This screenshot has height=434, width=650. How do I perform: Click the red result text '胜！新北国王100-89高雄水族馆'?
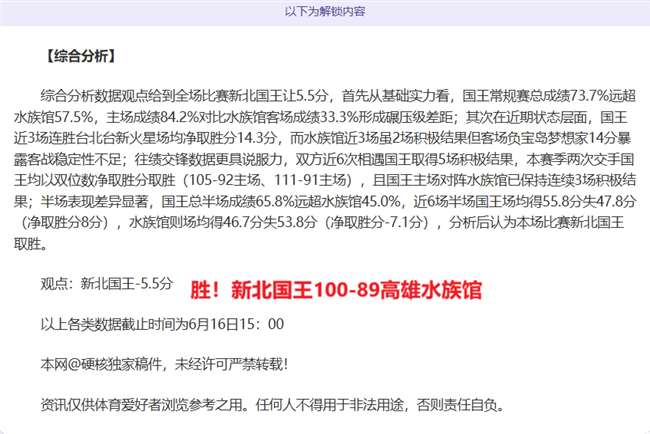336,290
